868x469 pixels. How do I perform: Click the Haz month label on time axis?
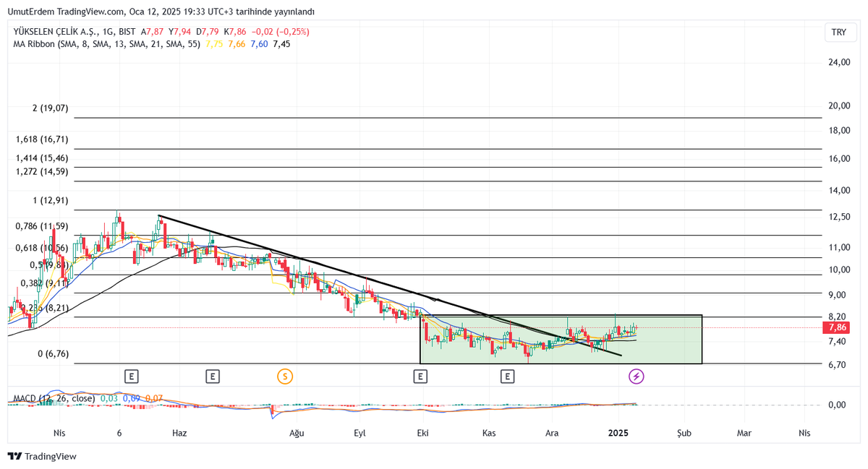tap(179, 434)
